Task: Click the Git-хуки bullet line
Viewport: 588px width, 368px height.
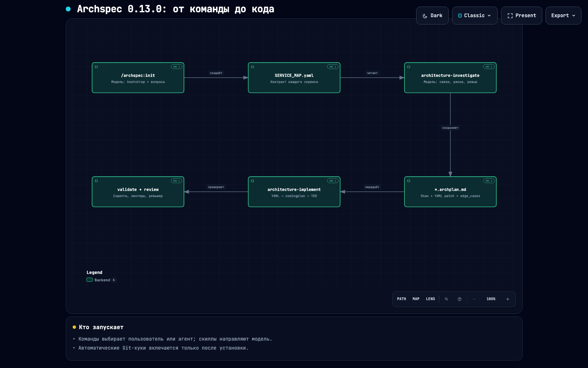Action: coord(163,348)
